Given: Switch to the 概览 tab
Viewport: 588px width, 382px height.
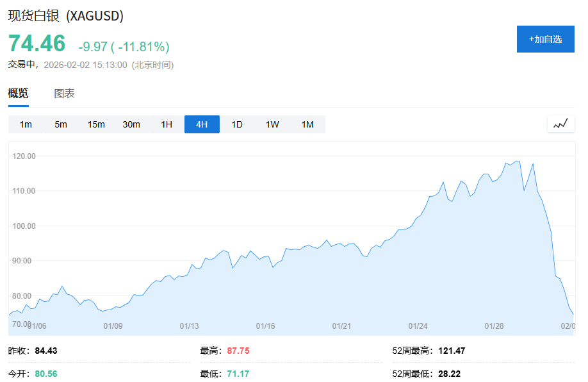Looking at the screenshot, I should point(19,94).
